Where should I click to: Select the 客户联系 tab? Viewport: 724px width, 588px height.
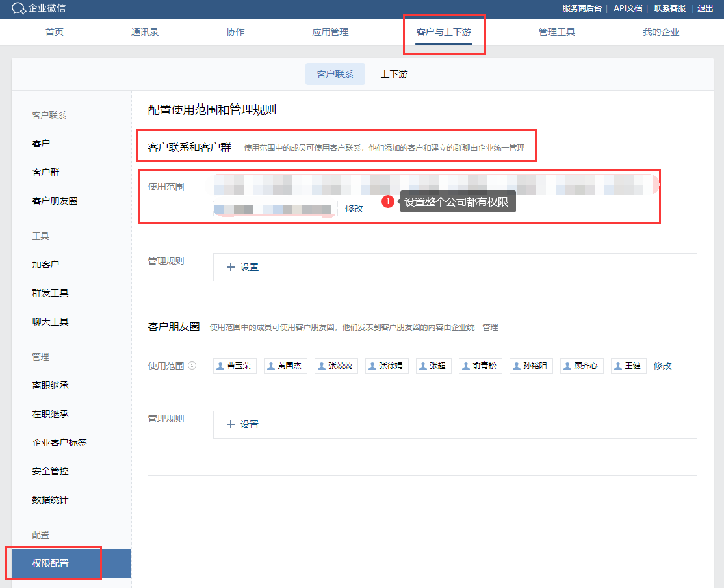point(335,74)
